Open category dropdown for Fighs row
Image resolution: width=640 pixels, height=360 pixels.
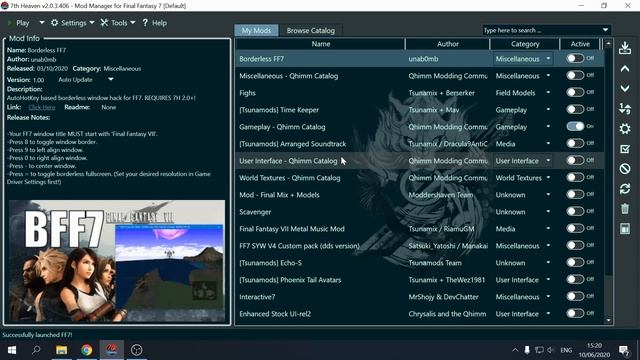point(548,93)
